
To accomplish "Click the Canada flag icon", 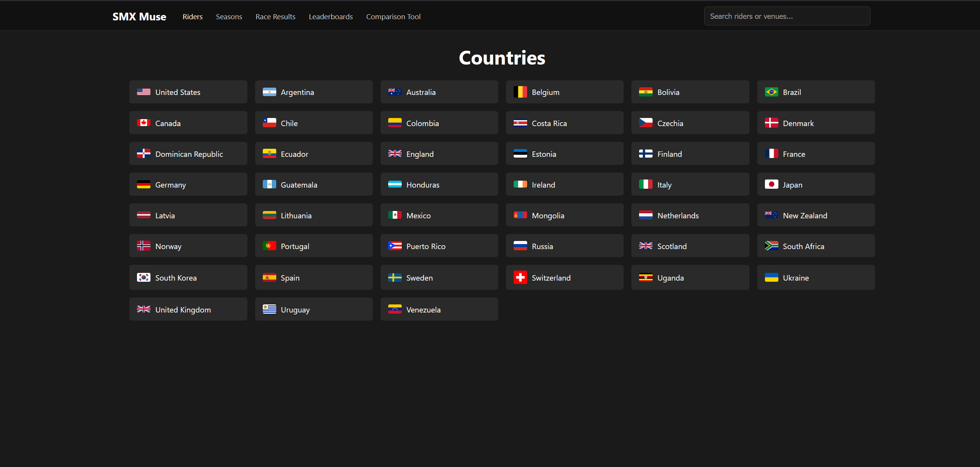I will [144, 123].
